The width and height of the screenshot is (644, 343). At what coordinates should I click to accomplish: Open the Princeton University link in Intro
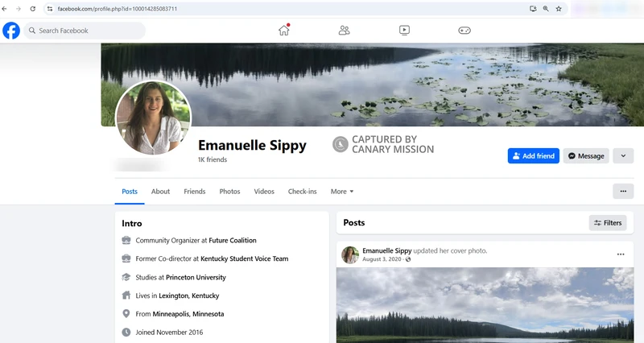[196, 277]
